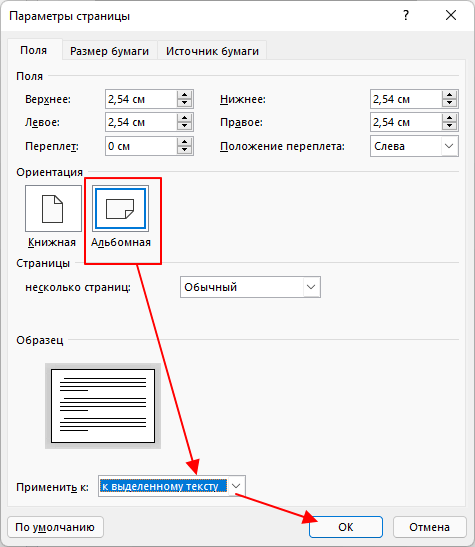The height and width of the screenshot is (547, 475).
Task: Click the Отмена button
Action: (430, 527)
